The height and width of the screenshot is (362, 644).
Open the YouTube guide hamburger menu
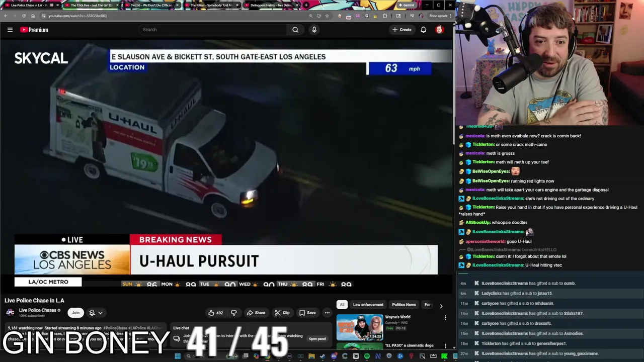pos(10,30)
